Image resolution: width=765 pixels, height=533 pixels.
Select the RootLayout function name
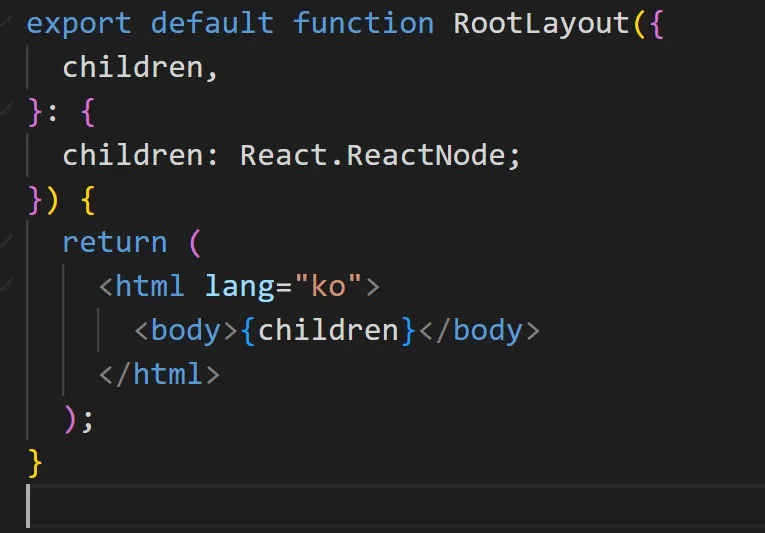[x=541, y=24]
